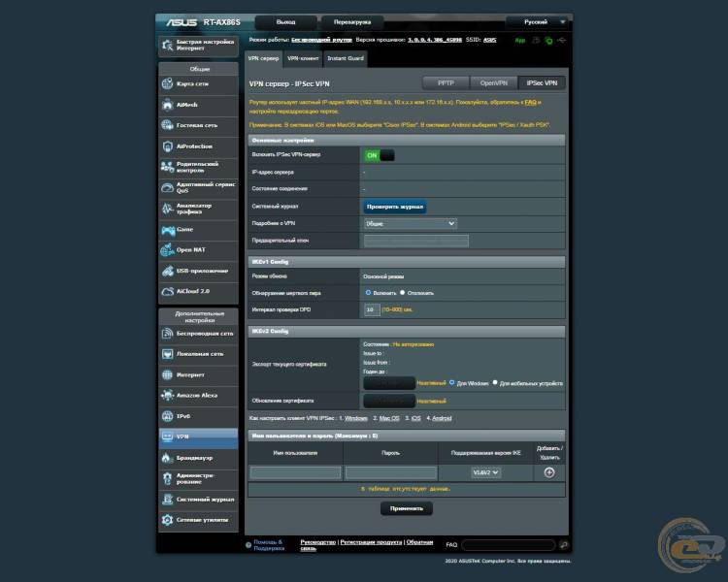Open Traffic Analyzer (Анализатор трафика) icon
Viewport: 728px width, 582px height.
click(x=167, y=209)
